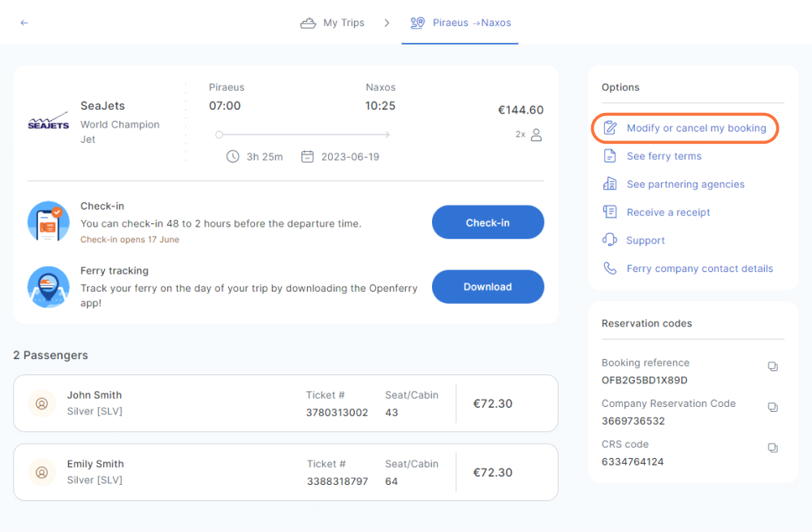This screenshot has height=532, width=812.
Task: Click the Receive a receipt link
Action: point(668,212)
